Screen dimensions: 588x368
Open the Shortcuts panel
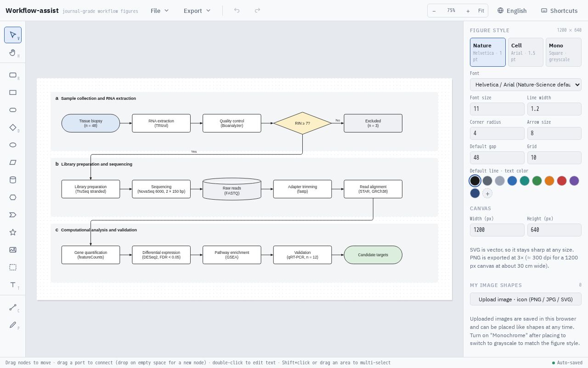click(559, 11)
